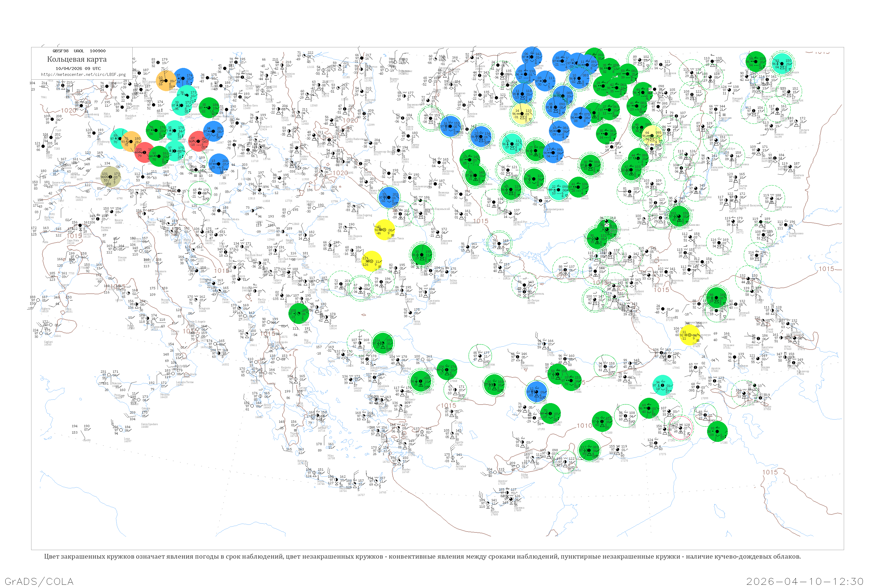Select the red circle at Kocelovice station
The height and width of the screenshot is (588, 882).
(x=199, y=141)
